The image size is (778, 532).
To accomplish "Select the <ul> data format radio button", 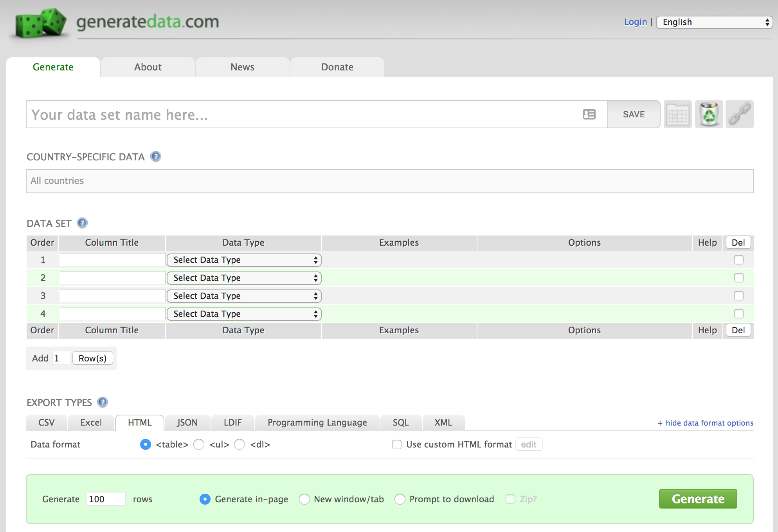I will click(199, 444).
